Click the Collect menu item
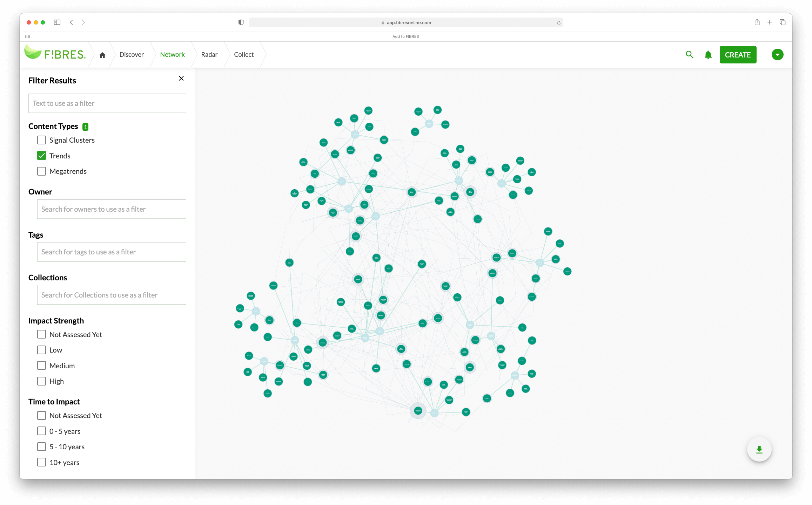Screen dimensions: 812x505 click(x=243, y=54)
